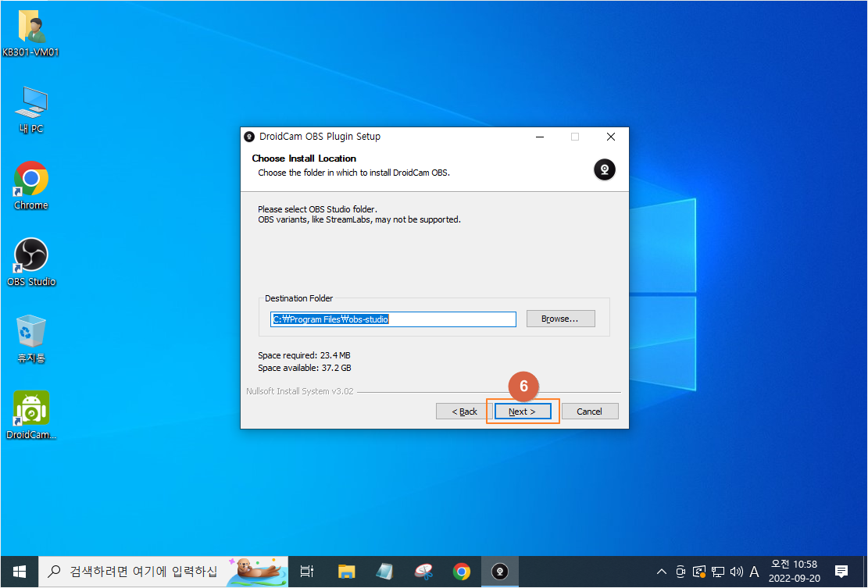The height and width of the screenshot is (588, 868).
Task: Click the Please select OBS Studio folder text
Action: pyautogui.click(x=317, y=209)
